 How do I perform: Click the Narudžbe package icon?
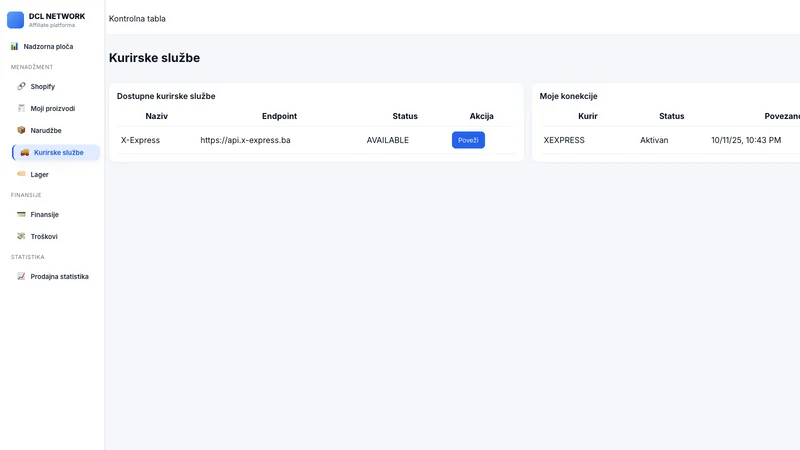pyautogui.click(x=21, y=130)
